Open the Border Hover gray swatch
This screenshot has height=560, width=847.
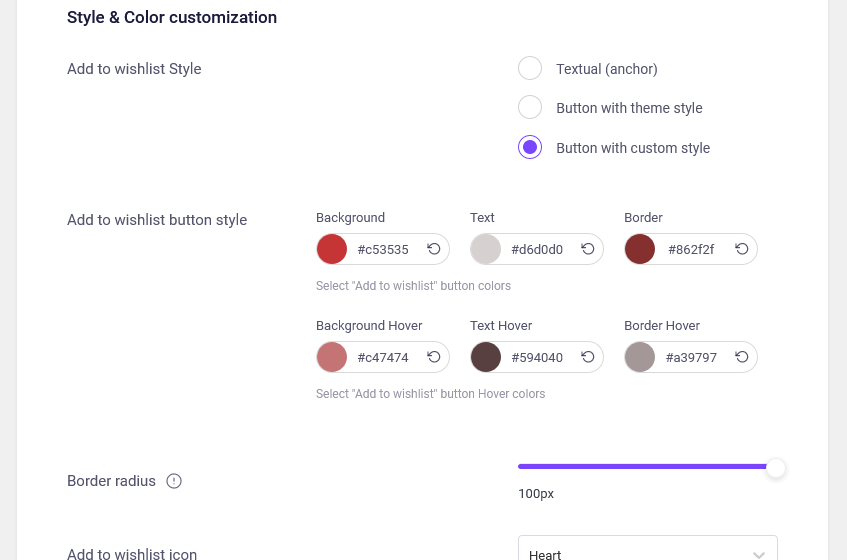(640, 357)
